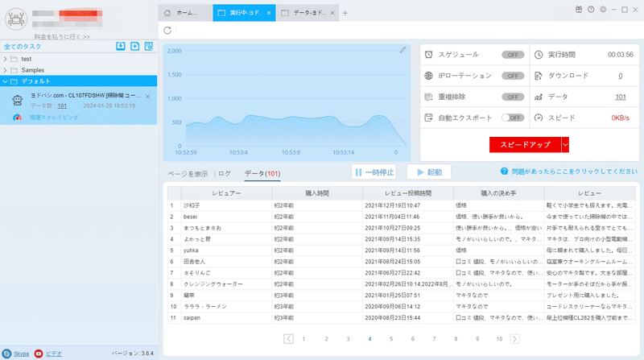Open the ログ view
644x360 pixels.
225,173
